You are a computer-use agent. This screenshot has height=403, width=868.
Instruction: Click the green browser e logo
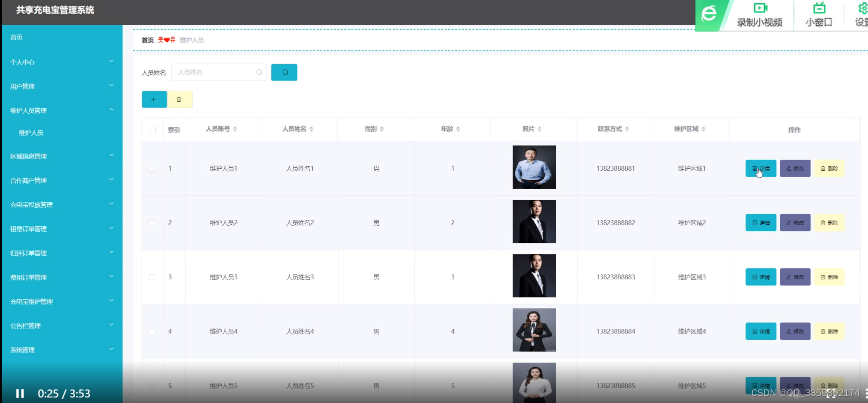(709, 14)
